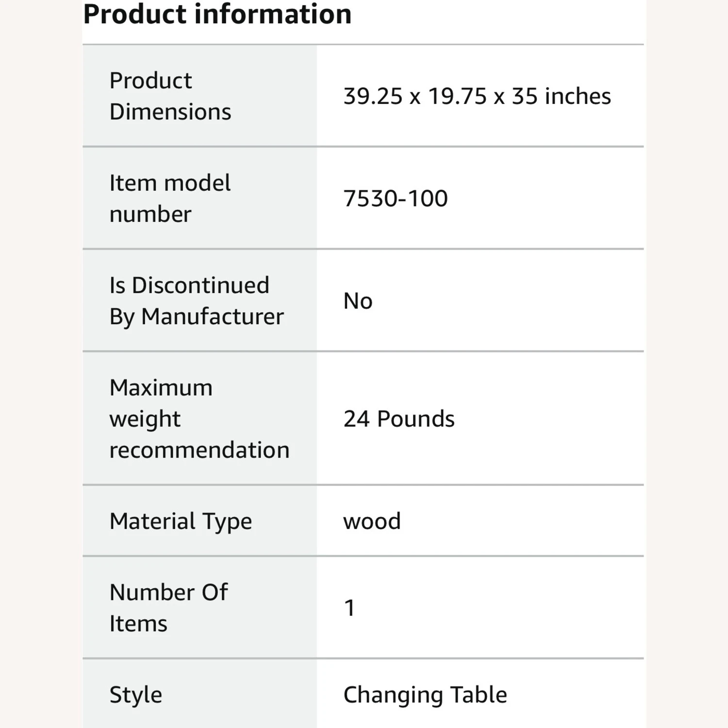This screenshot has height=728, width=728.
Task: Click the 39.25 x 19.75 x 35 inches value
Action: click(477, 96)
